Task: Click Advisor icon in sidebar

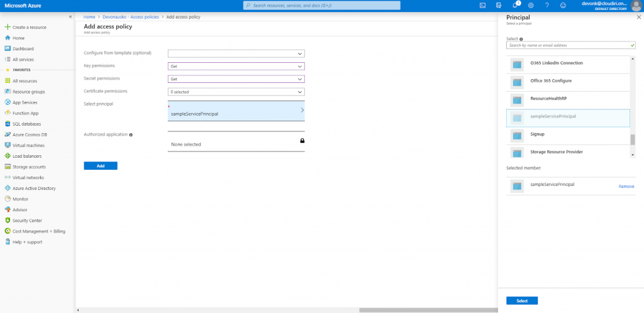Action: click(x=8, y=210)
